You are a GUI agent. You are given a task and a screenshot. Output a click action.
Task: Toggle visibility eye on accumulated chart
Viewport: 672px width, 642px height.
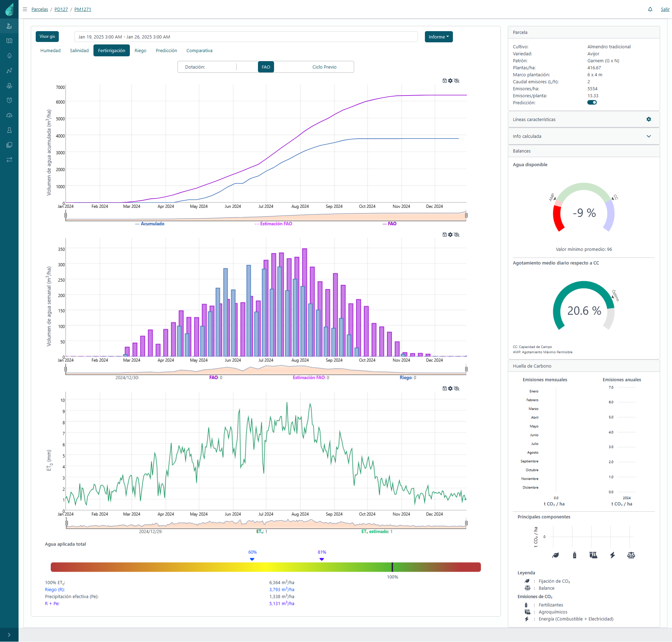click(456, 81)
